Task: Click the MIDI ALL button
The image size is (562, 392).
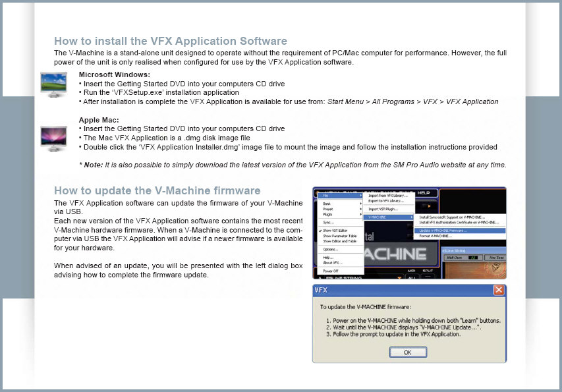Action: (x=412, y=277)
